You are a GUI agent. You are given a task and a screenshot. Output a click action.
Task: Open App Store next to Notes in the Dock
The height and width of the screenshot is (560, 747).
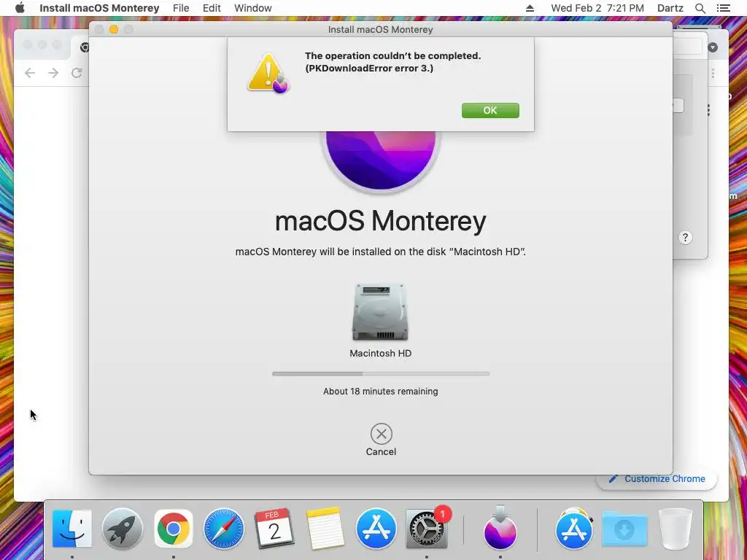[376, 529]
